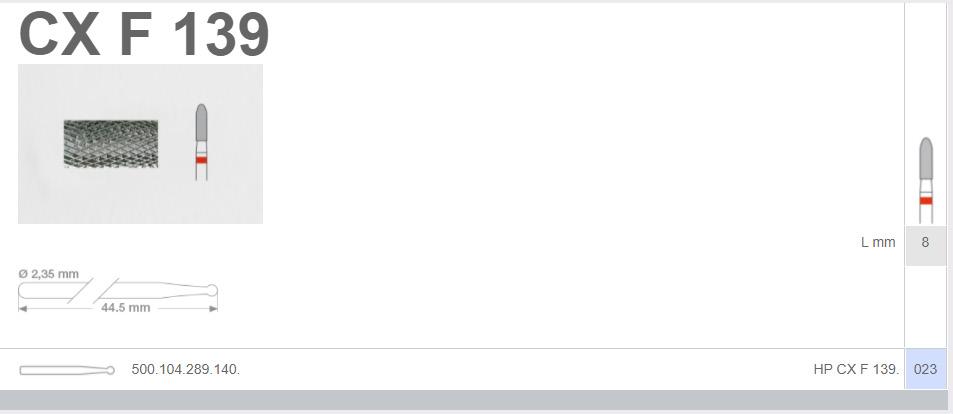
Task: Click the ball head of shank diagram
Action: 212,291
